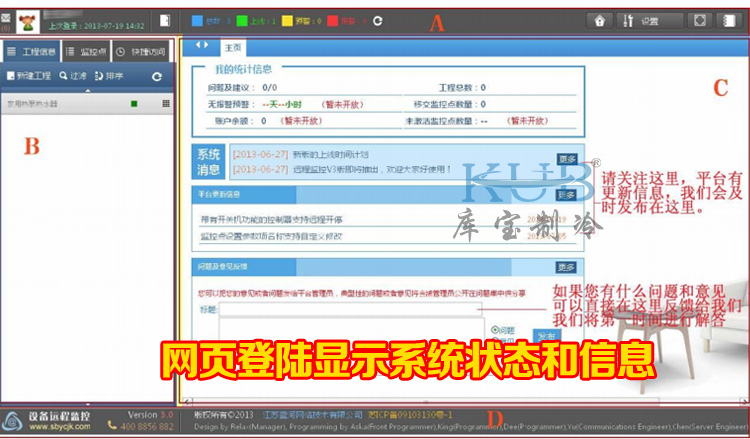This screenshot has width=750, height=439.
Task: Click the tab navigation arrows left of 主页
Action: point(202,45)
